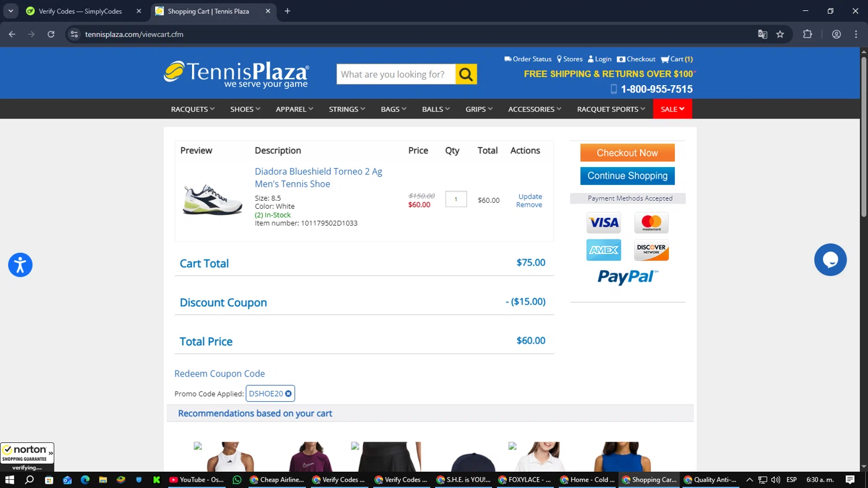Open the Stores link
The height and width of the screenshot is (488, 868).
tap(570, 59)
